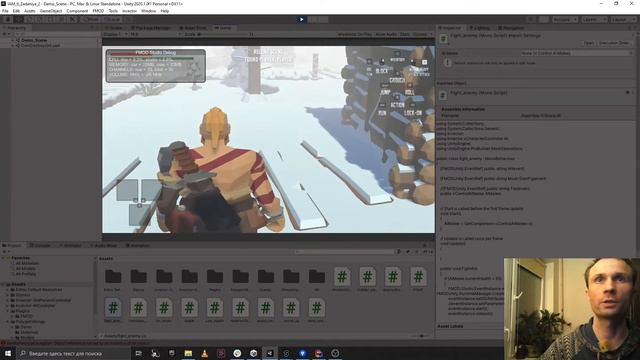
Task: Open the Windows Start menu
Action: [7, 353]
